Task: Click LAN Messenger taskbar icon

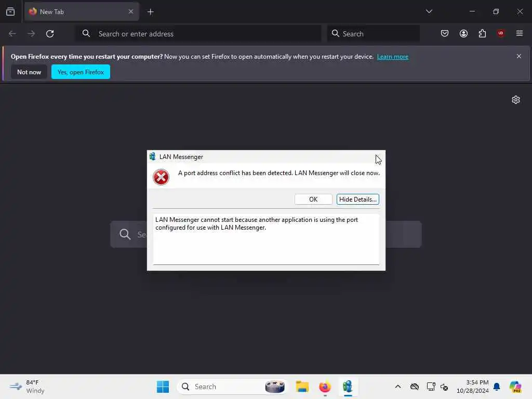Action: pyautogui.click(x=348, y=387)
